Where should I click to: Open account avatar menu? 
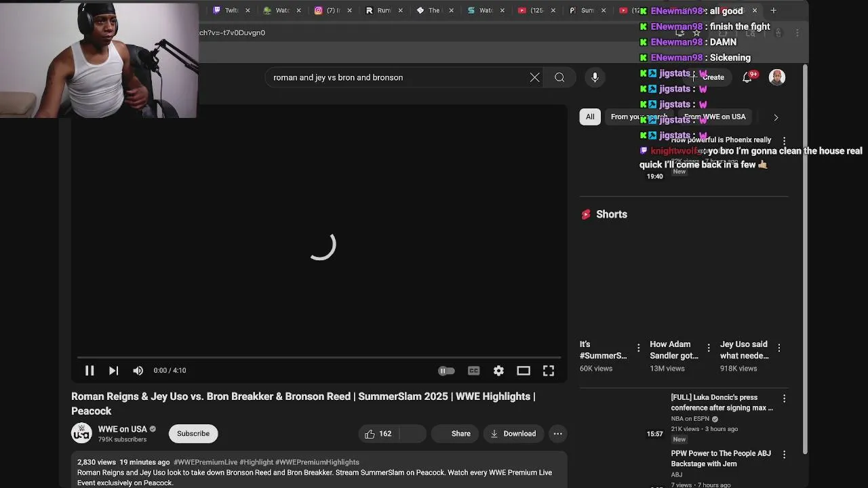[777, 77]
